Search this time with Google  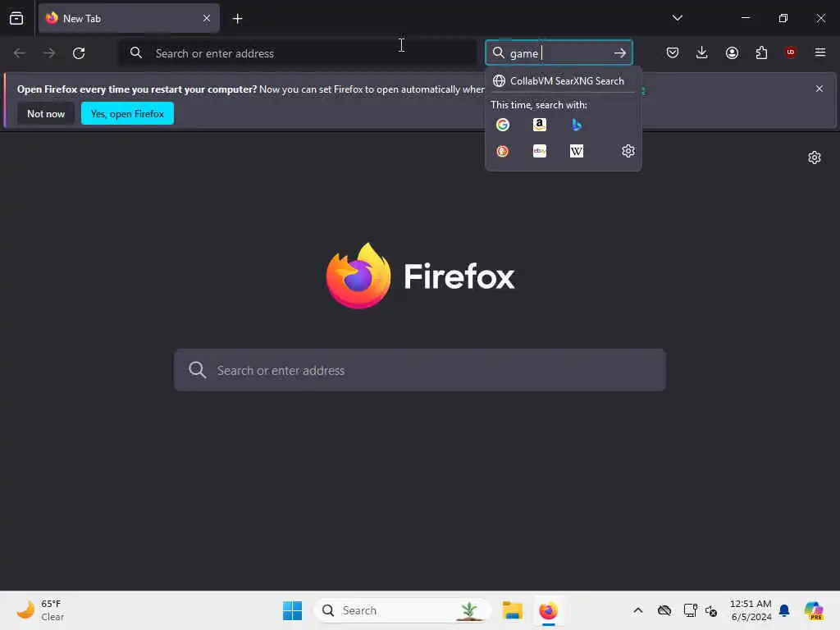[x=503, y=125]
